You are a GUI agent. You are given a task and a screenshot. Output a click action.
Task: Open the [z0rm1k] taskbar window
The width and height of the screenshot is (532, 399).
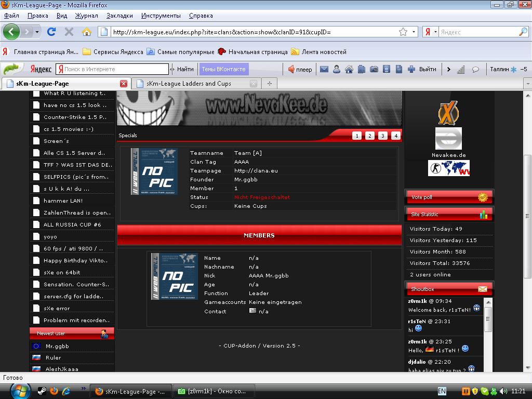[x=214, y=391]
